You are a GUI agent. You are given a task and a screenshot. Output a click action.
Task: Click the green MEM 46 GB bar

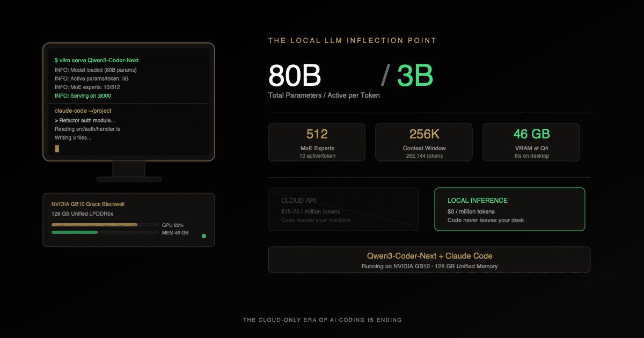coord(75,232)
